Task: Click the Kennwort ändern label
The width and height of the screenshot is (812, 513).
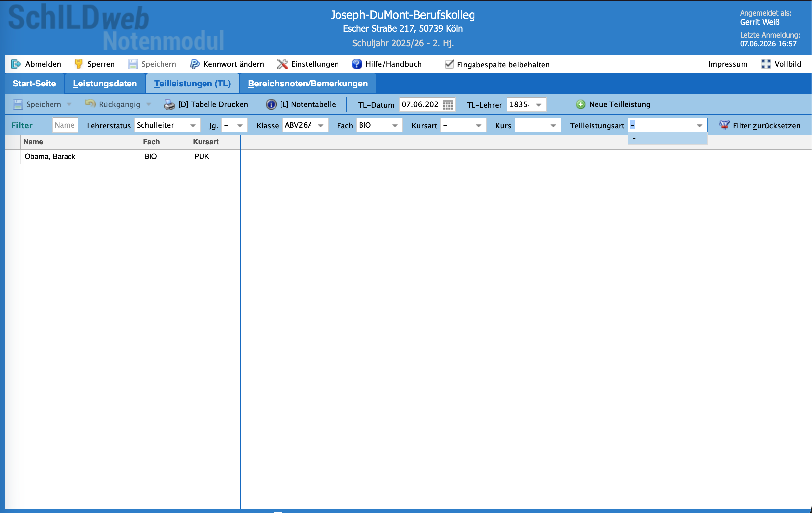Action: tap(234, 64)
